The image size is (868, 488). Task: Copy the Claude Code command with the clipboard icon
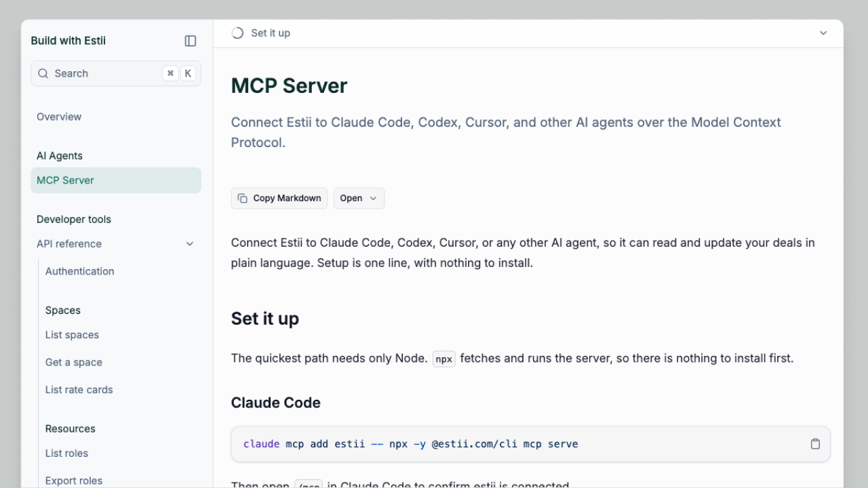[x=815, y=444]
